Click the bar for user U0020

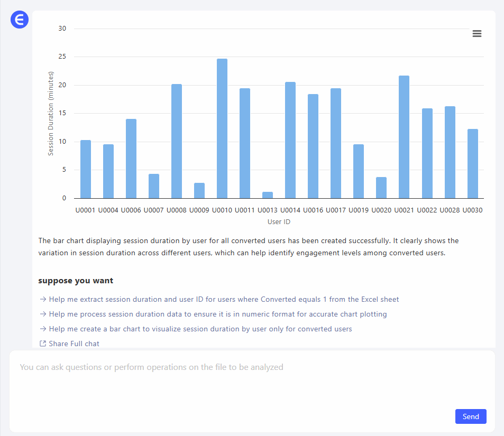[x=381, y=188]
